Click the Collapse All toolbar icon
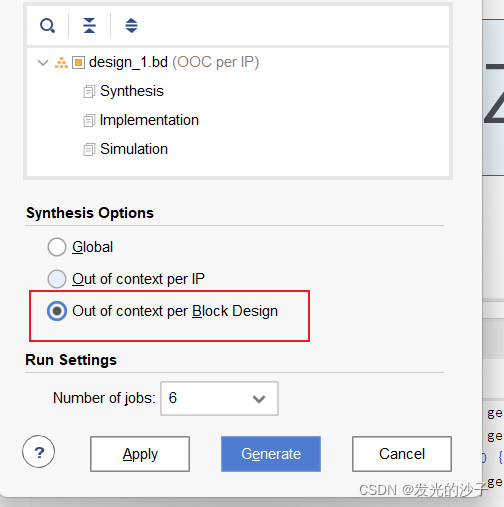 [89, 26]
